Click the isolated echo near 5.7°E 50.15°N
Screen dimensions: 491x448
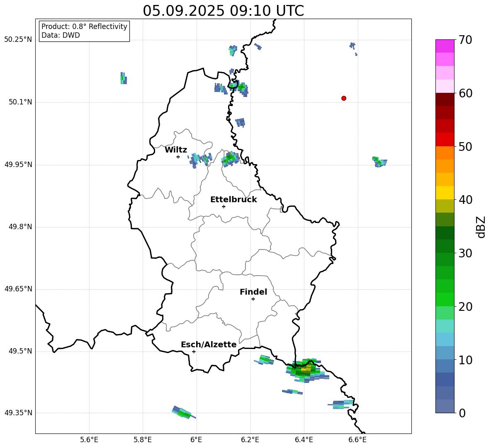(x=124, y=78)
